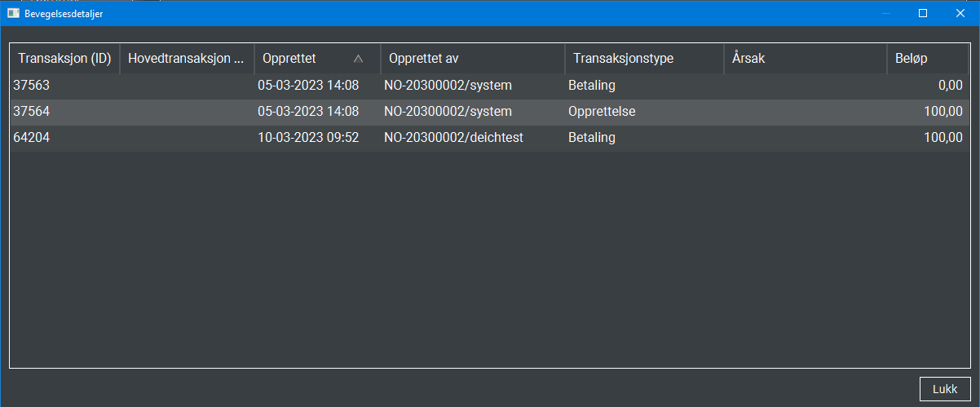Viewport: 980px width, 407px height.
Task: Close window using title bar X
Action: point(960,13)
